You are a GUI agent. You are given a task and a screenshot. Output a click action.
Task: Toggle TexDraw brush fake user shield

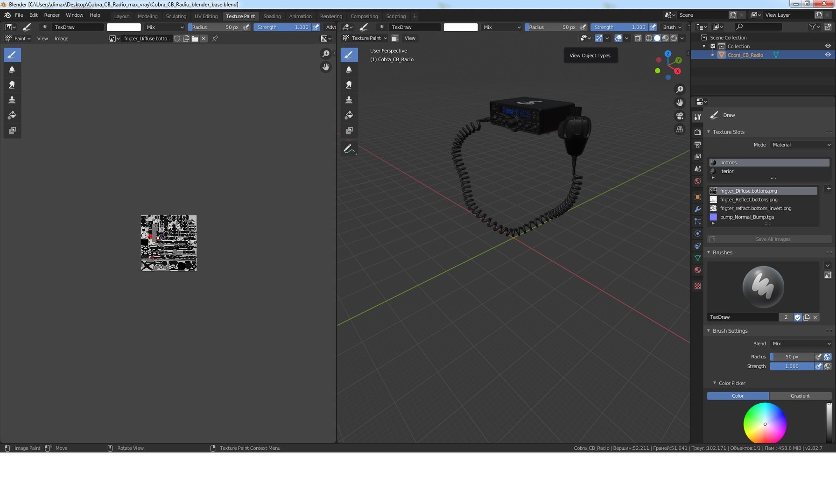[798, 317]
